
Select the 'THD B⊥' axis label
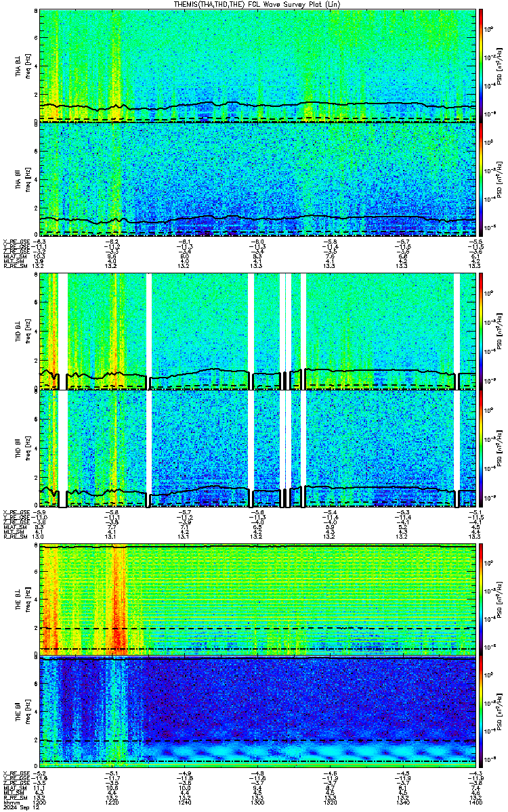(20, 332)
